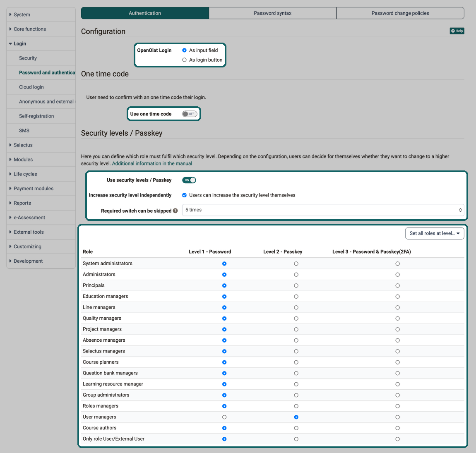Switch to the Password syntax tab
This screenshot has height=453, width=476.
273,13
